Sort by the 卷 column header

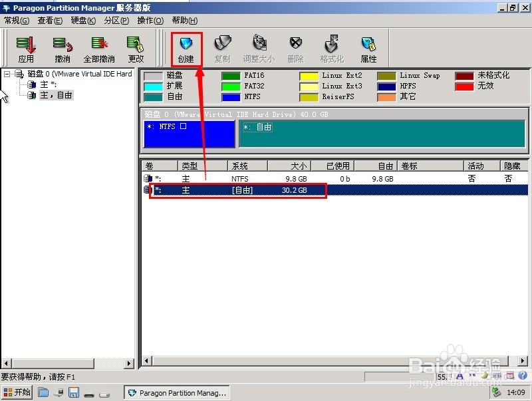[x=160, y=166]
